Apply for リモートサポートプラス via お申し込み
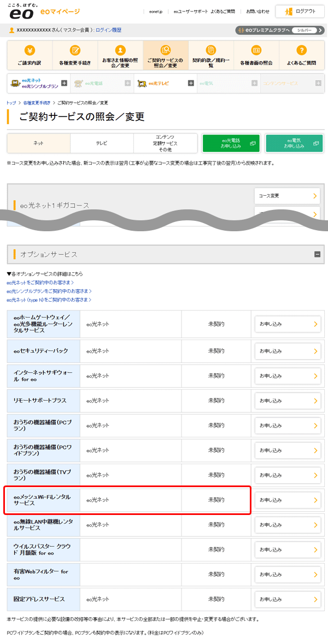 (287, 400)
